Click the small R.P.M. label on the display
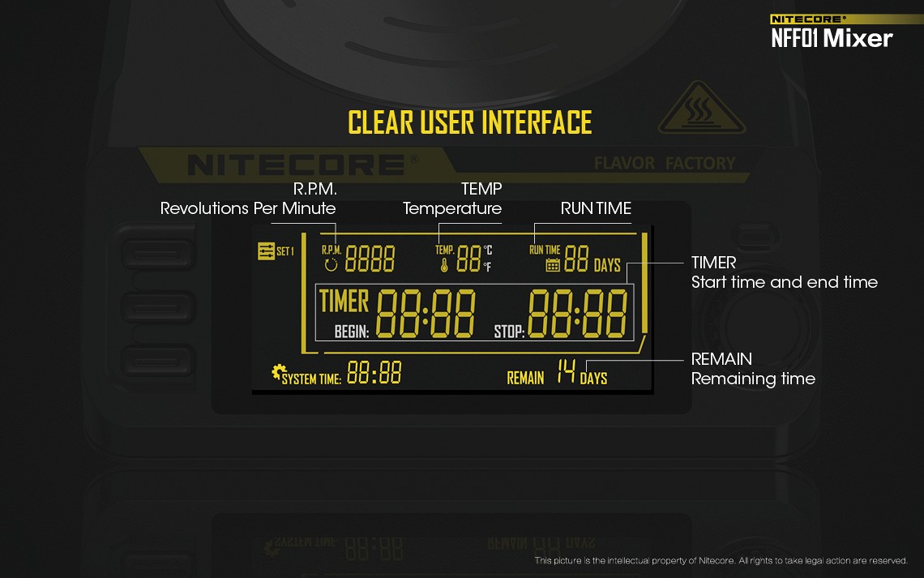The height and width of the screenshot is (578, 924). 332,250
